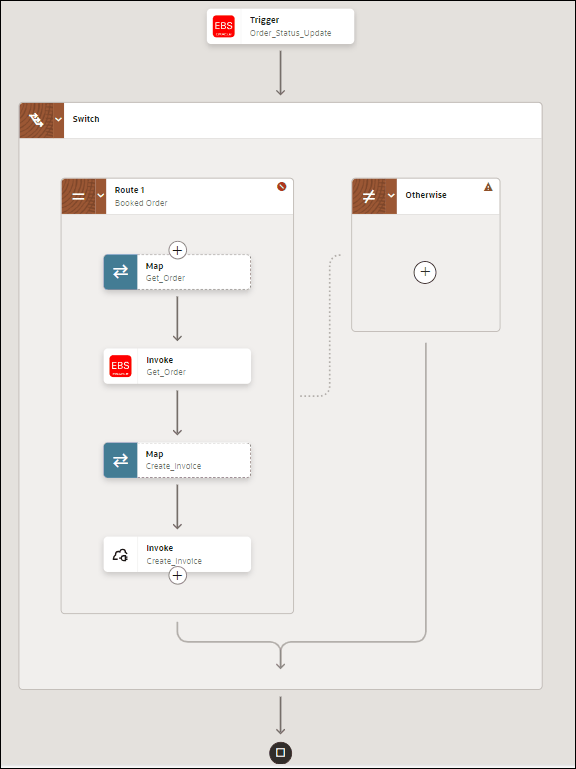Click the Switch title text
The image size is (576, 769).
click(86, 119)
